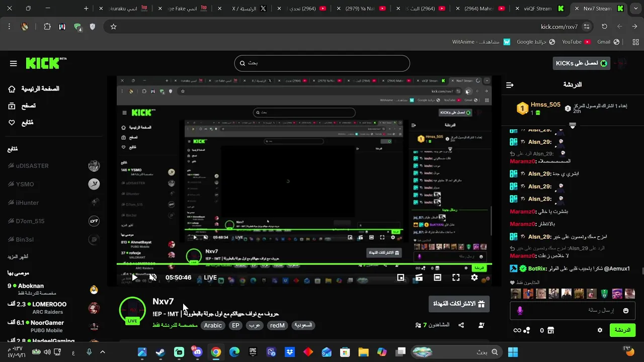Open the متابع following sidebar link
Image resolution: width=644 pixels, height=362 pixels.
(x=21, y=122)
